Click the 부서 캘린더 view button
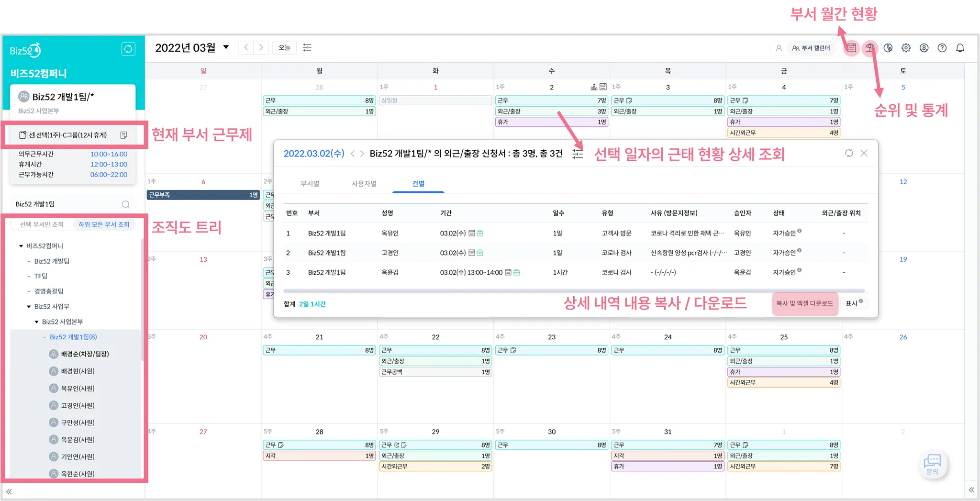Screen dimensions: 980x501 point(811,48)
